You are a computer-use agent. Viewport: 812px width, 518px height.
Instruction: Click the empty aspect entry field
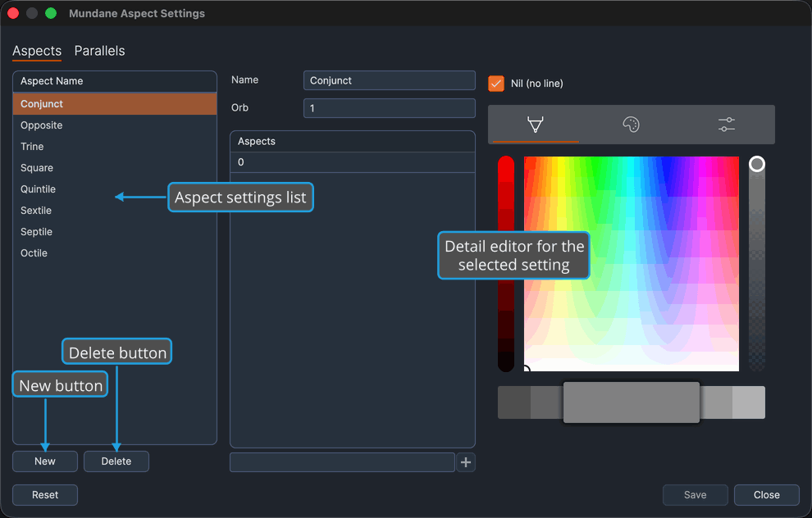pos(342,462)
